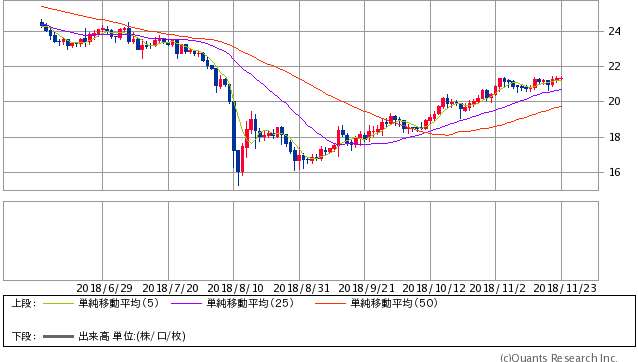Click the 上段 legend heading
The height and width of the screenshot is (362, 638).
(x=24, y=303)
